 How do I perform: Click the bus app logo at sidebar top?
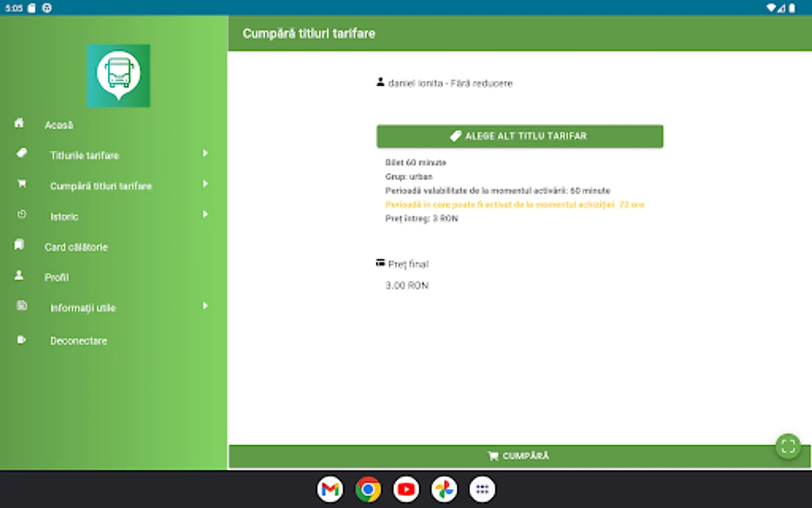[x=118, y=76]
